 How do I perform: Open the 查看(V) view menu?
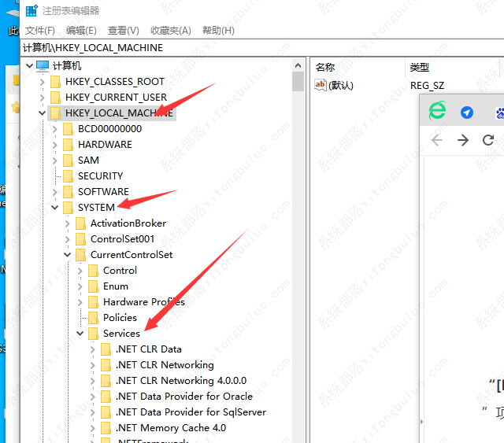tap(123, 30)
